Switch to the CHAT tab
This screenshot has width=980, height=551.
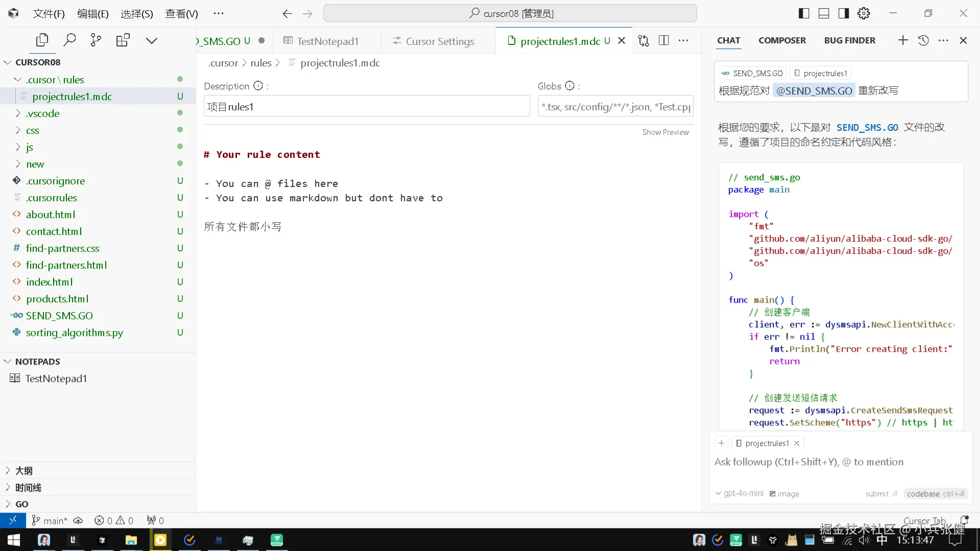(728, 40)
